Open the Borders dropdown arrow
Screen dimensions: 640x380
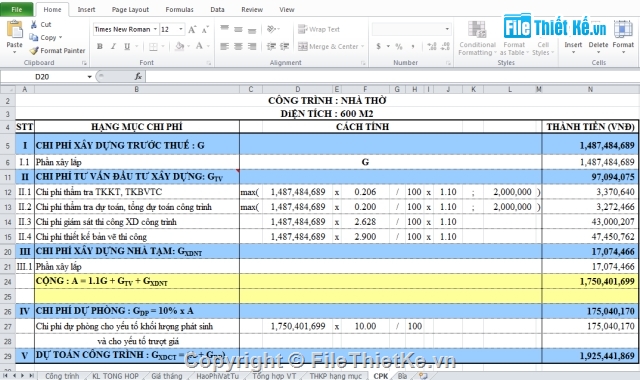point(163,46)
